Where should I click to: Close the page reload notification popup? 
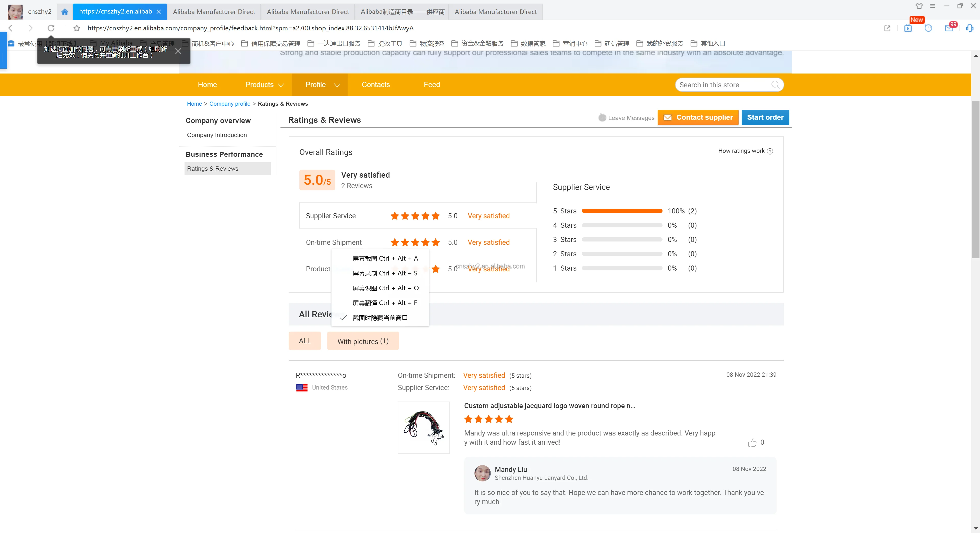click(178, 51)
